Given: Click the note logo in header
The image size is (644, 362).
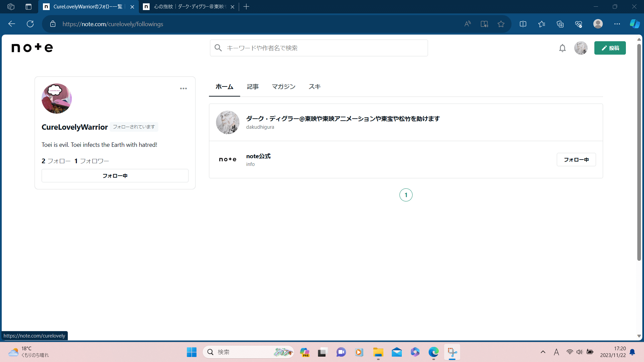Looking at the screenshot, I should point(32,48).
